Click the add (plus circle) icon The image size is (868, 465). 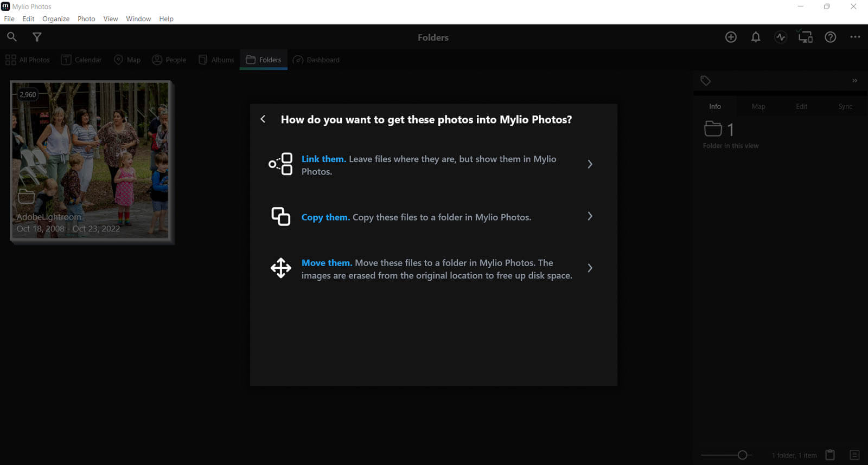click(x=731, y=37)
